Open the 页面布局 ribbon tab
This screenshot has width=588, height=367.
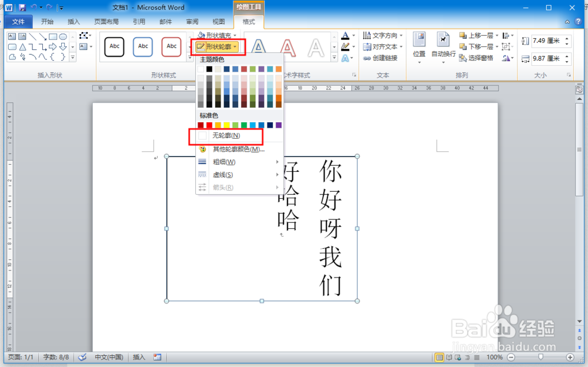(106, 21)
